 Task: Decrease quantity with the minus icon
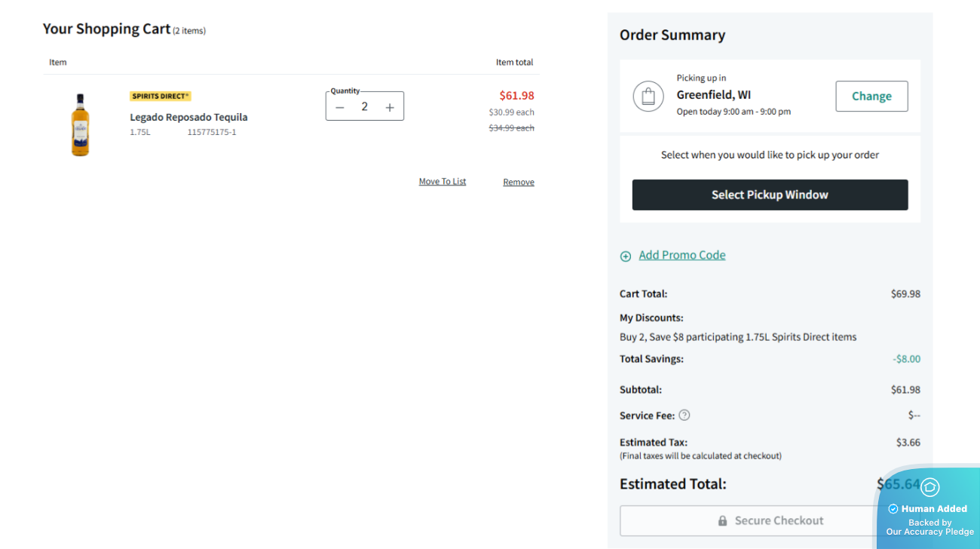(x=340, y=107)
